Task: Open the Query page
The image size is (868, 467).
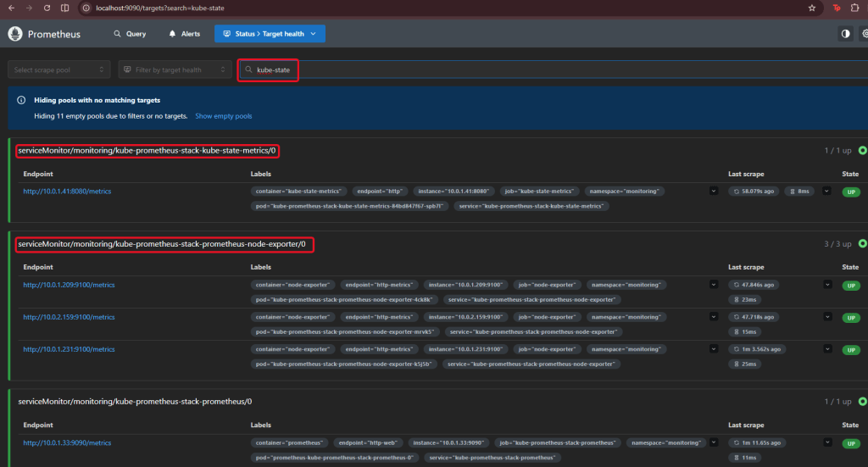Action: click(130, 34)
